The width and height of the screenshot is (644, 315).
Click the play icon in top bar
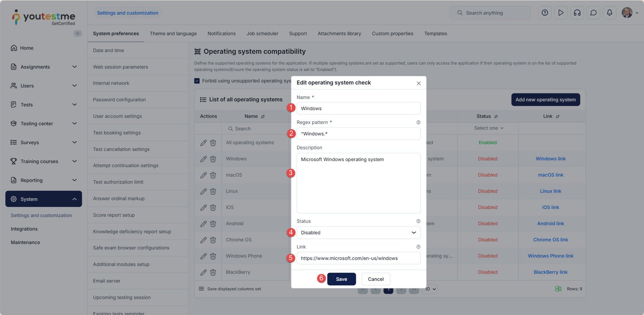coord(561,13)
